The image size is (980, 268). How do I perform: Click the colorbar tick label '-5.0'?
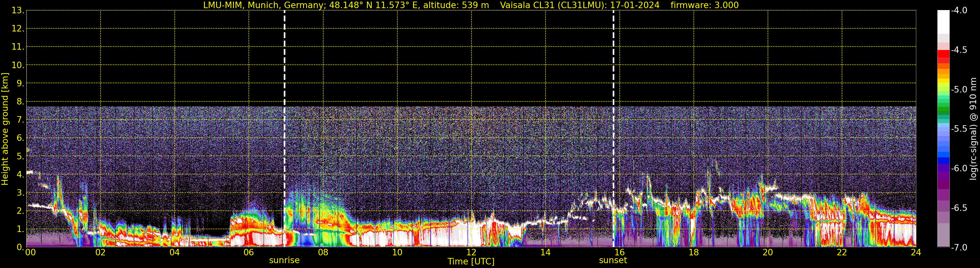tap(959, 90)
